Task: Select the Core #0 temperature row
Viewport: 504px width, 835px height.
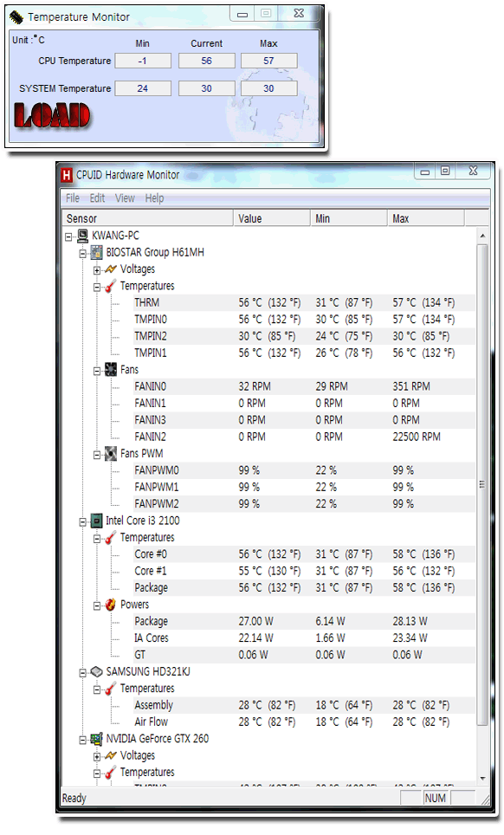Action: (x=304, y=554)
